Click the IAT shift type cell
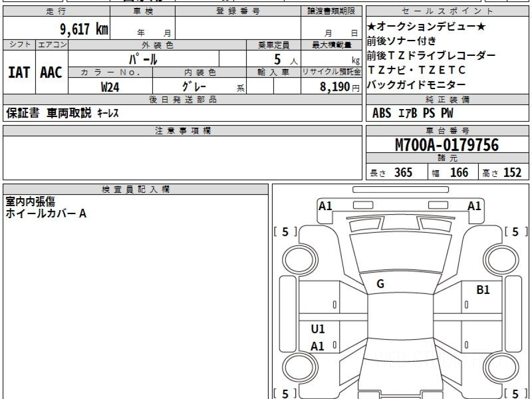Viewport: 532px width, 399px height. click(19, 73)
